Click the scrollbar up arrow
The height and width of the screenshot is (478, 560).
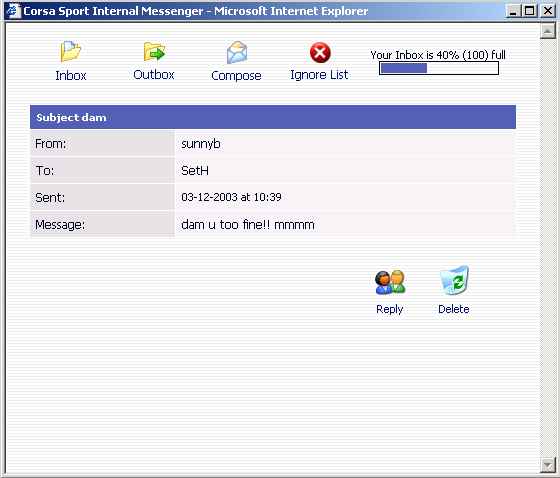tap(548, 31)
